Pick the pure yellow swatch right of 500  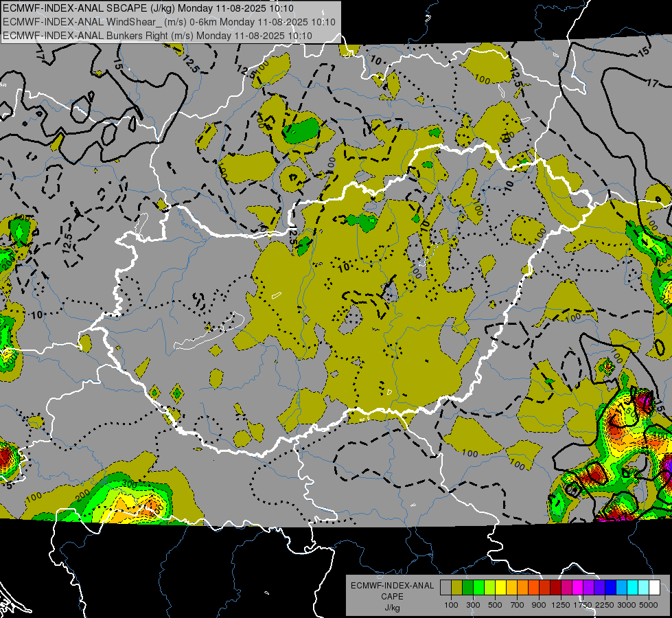[501, 587]
